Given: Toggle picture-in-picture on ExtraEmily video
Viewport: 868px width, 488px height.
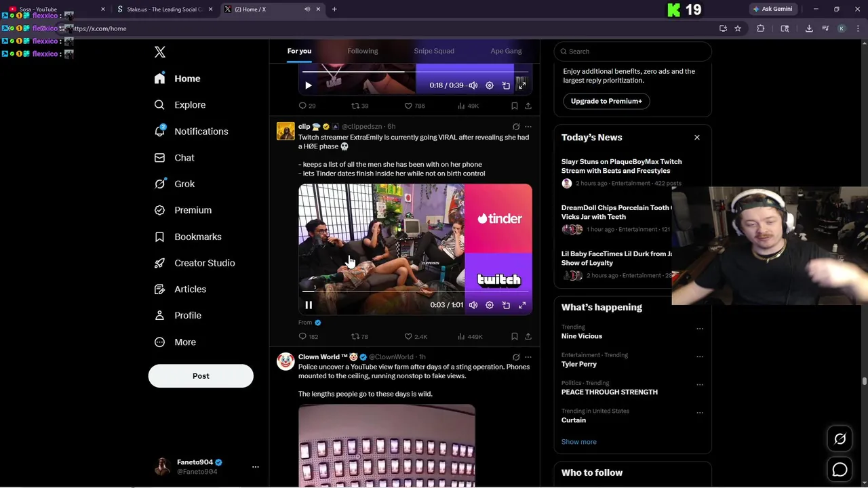Looking at the screenshot, I should point(506,305).
